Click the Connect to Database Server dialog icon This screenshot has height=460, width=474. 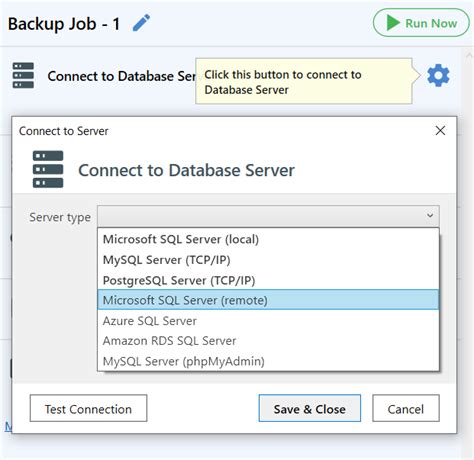(48, 169)
